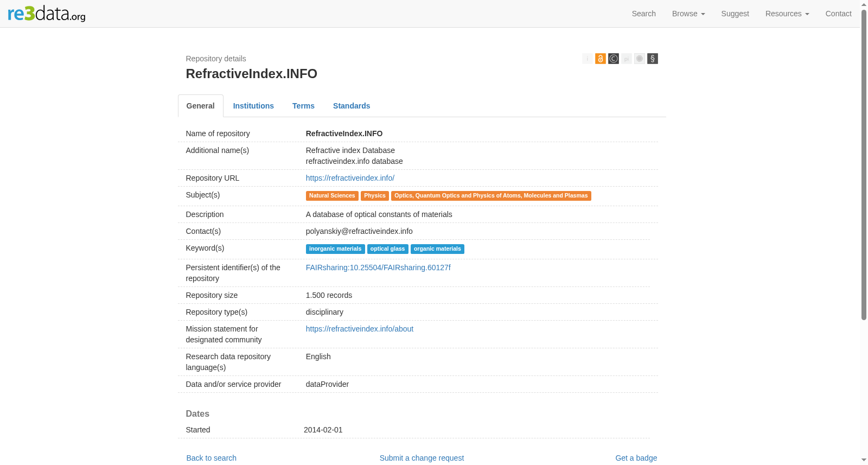Open the https://refractiveindex.info/ repository URL
Image resolution: width=868 pixels, height=465 pixels.
pyautogui.click(x=350, y=178)
